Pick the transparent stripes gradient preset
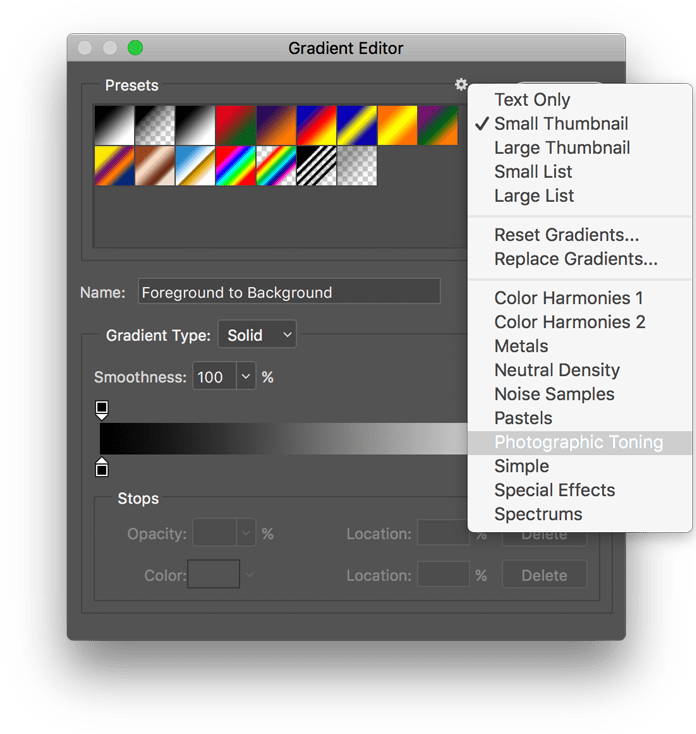This screenshot has height=734, width=696. coord(316,166)
